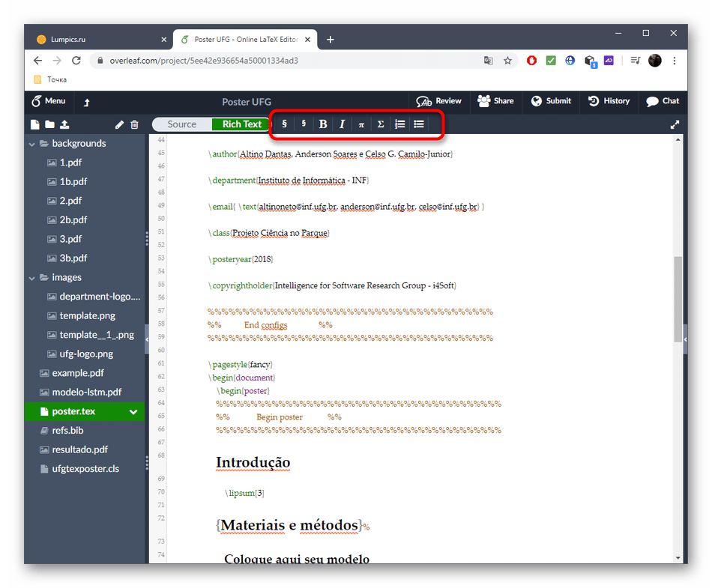This screenshot has height=588, width=712.
Task: Open the project History
Action: click(609, 101)
